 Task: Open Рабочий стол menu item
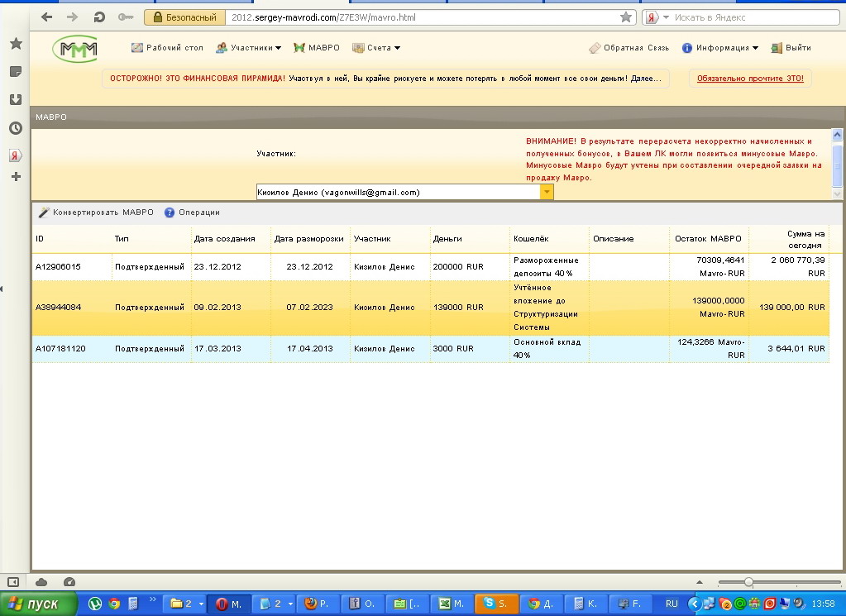click(x=167, y=47)
